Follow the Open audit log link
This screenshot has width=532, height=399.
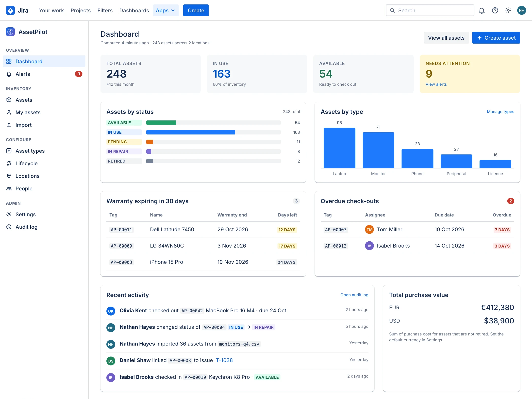pos(354,295)
